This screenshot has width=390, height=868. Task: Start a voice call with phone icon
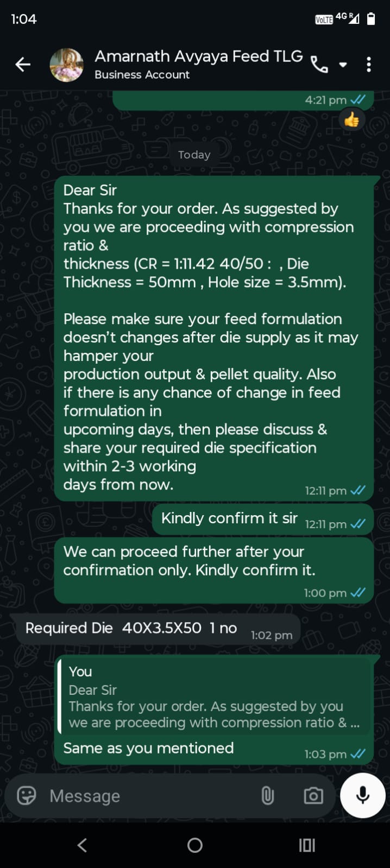[x=319, y=65]
